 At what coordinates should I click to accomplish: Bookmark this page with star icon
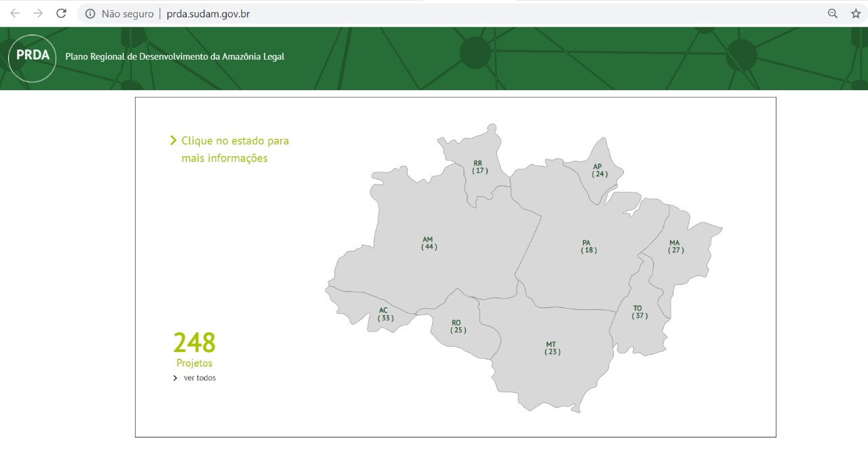[856, 14]
